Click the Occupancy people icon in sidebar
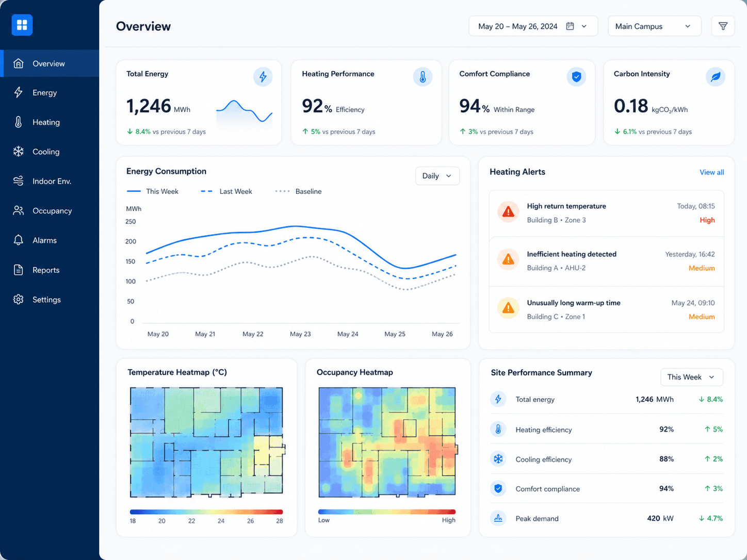This screenshot has height=560, width=747. tap(19, 210)
